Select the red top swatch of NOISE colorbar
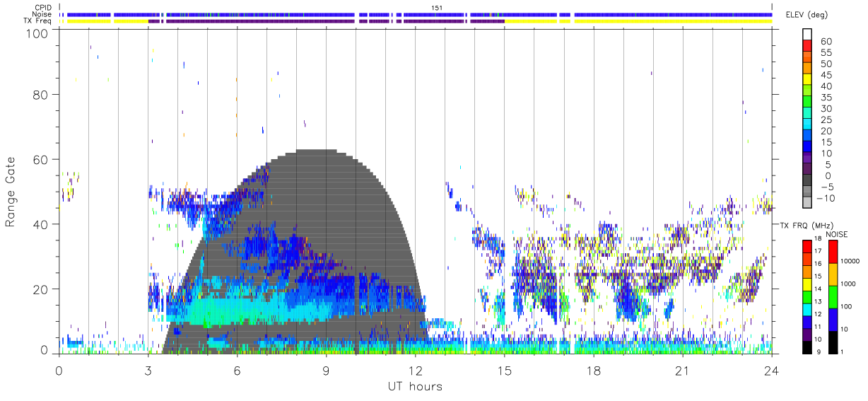The height and width of the screenshot is (401, 868). click(833, 252)
